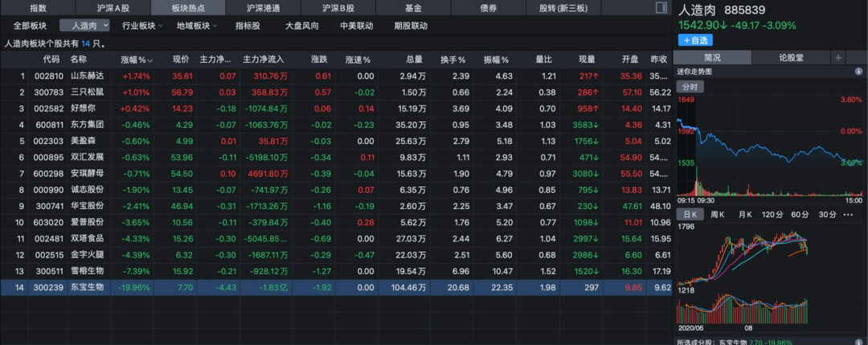Screen dimensions: 868x345
Task: Click the 涨幅% sort arrow in header
Action: [x=149, y=60]
